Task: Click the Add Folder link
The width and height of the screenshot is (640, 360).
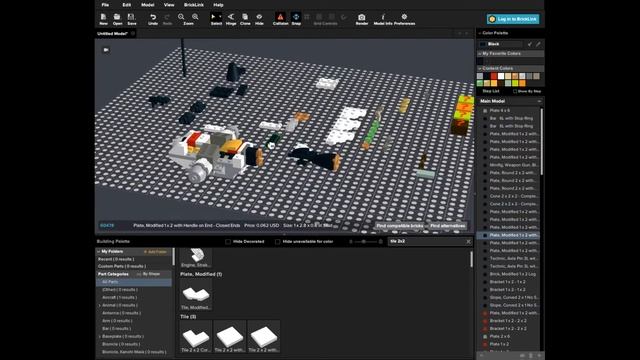Action: (x=156, y=252)
